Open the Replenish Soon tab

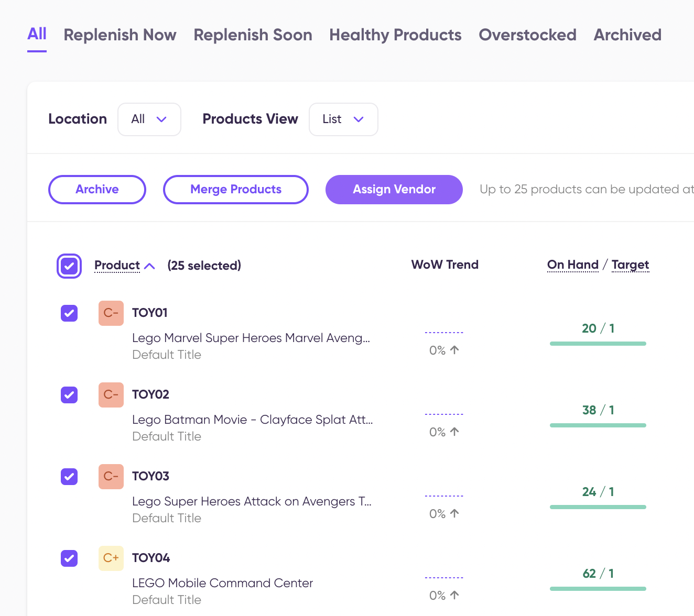pos(253,35)
